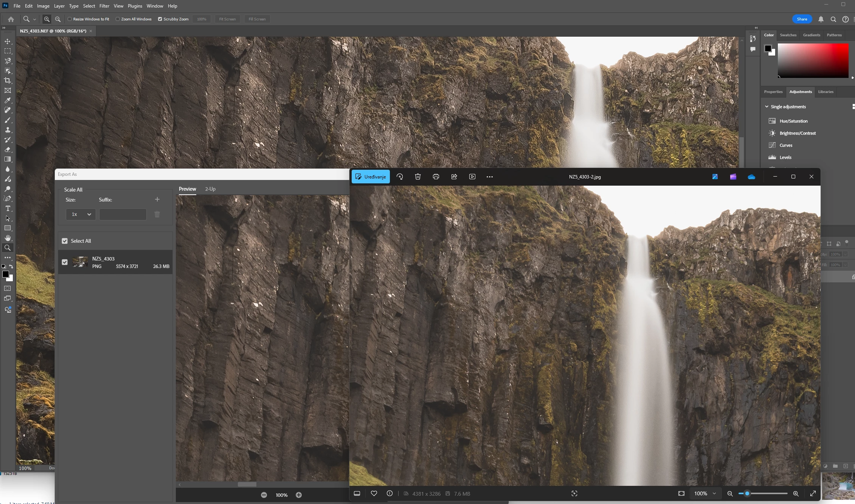Screen dimensions: 855x504
Task: Uncheck the Select All checkbox
Action: pyautogui.click(x=65, y=241)
